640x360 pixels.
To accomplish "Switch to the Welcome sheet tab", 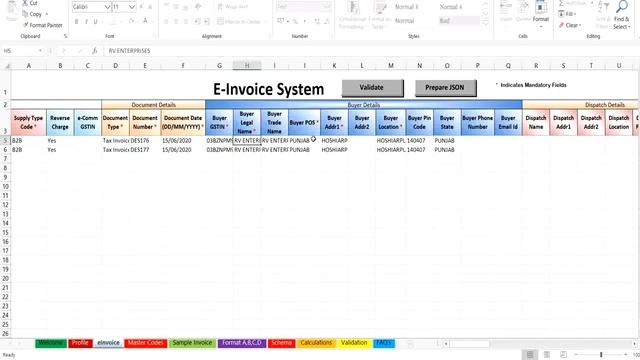I will 51,343.
